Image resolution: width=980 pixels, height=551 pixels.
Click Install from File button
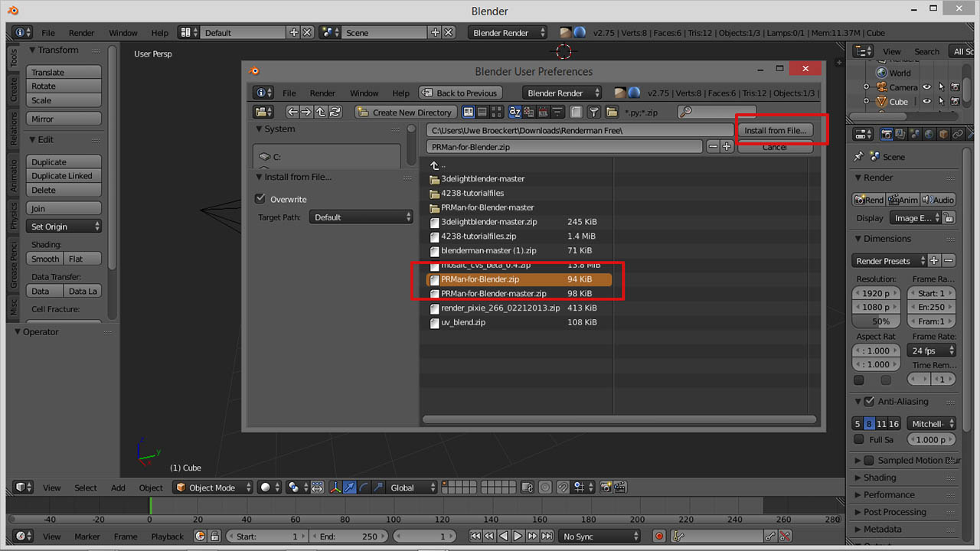(x=775, y=130)
